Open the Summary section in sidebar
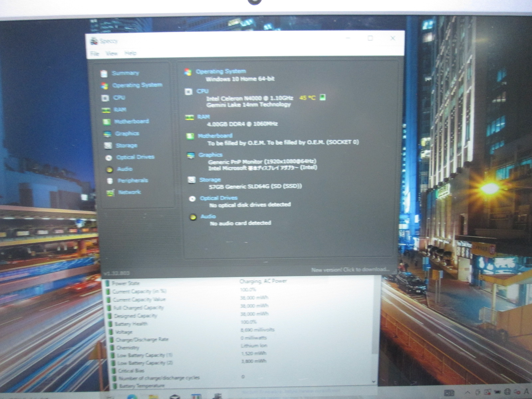The width and height of the screenshot is (532, 399). [x=125, y=73]
